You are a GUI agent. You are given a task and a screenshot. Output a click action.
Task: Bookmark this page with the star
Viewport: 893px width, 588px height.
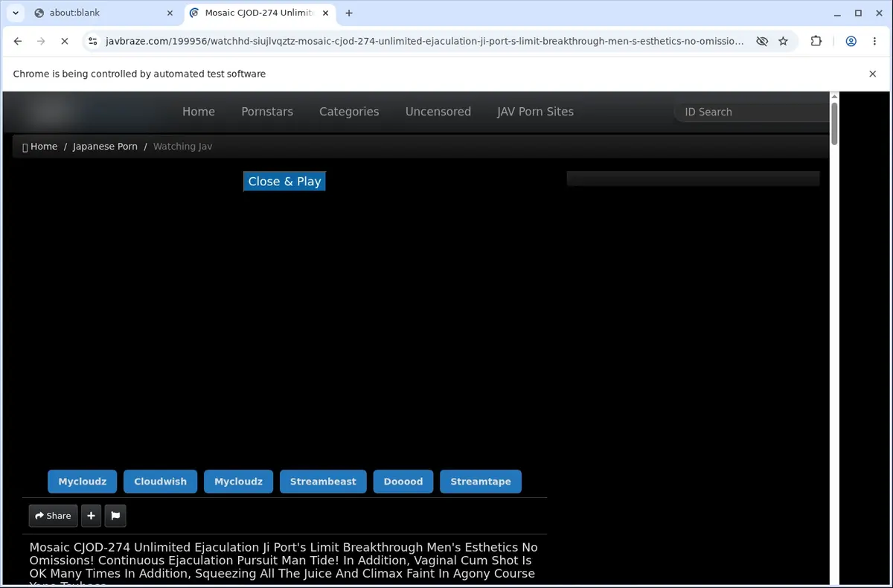pos(783,42)
